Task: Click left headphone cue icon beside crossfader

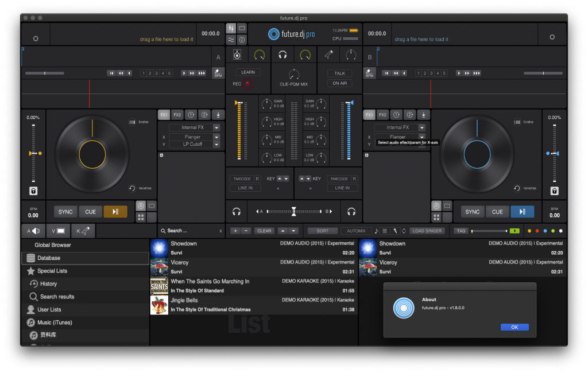Action: click(x=236, y=212)
